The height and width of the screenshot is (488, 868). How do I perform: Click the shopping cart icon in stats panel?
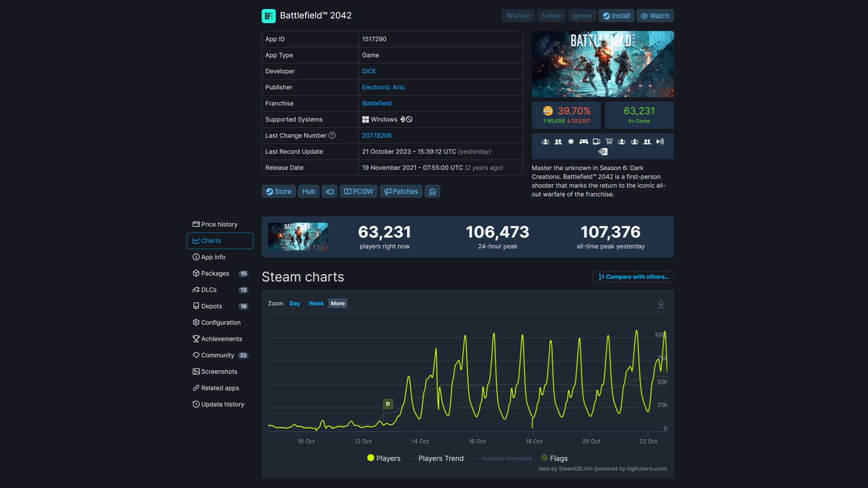pos(609,141)
